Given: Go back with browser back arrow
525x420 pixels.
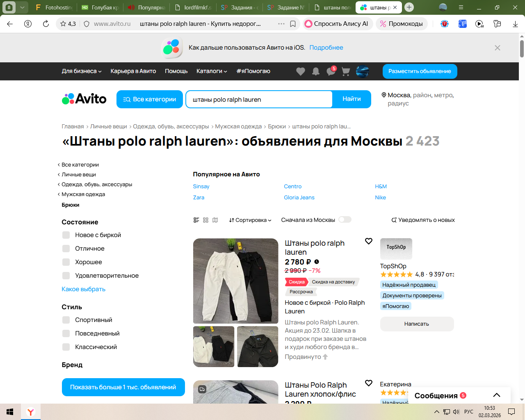Looking at the screenshot, I should click(x=10, y=24).
